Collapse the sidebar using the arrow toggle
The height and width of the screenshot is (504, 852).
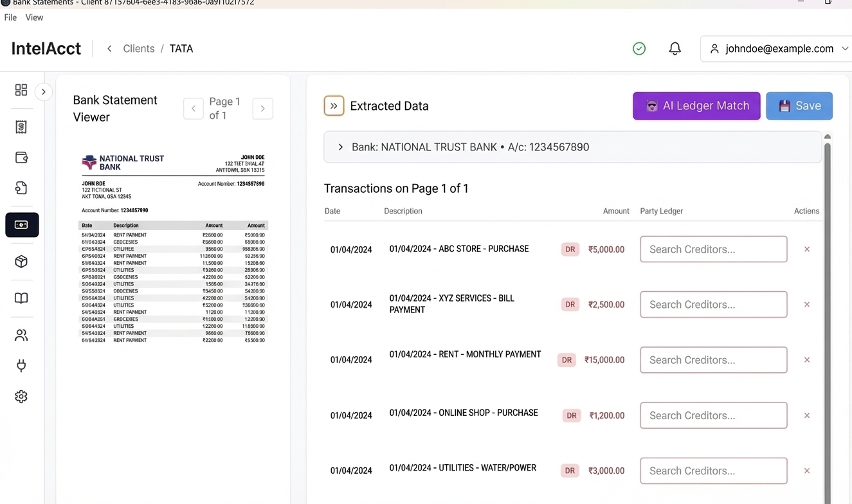click(x=44, y=91)
